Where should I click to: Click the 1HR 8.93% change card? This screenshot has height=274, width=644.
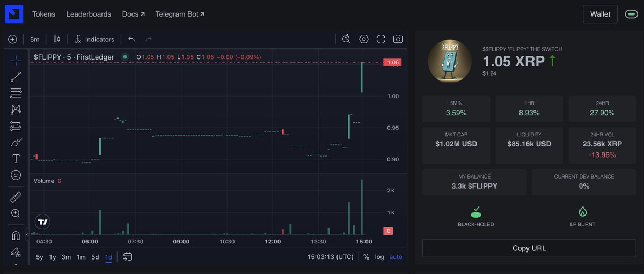pos(529,108)
